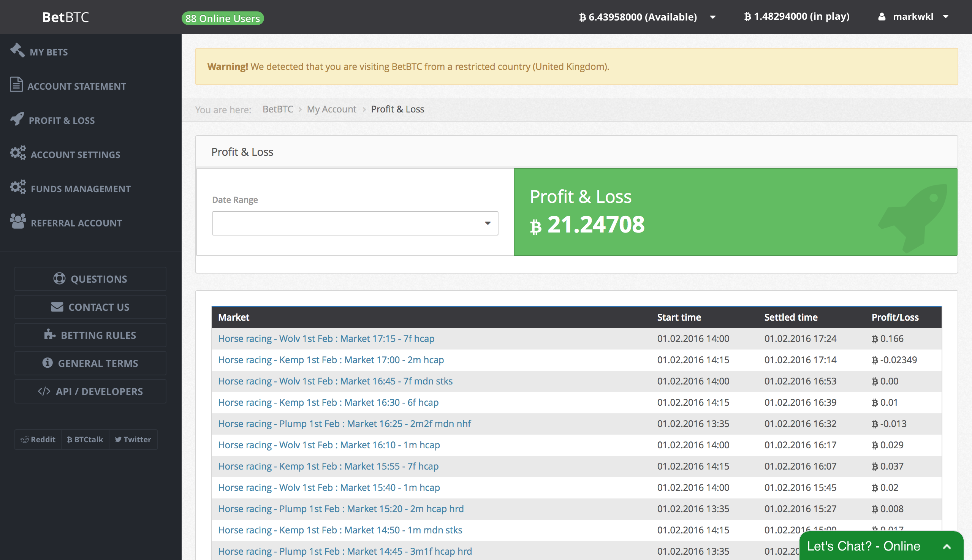Open the Twitter link

133,439
